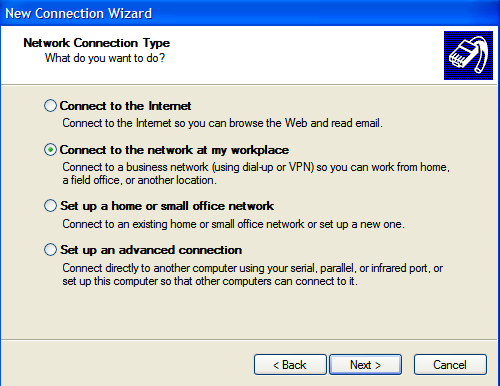Continue the wizard with Next
This screenshot has width=500, height=386.
point(365,365)
